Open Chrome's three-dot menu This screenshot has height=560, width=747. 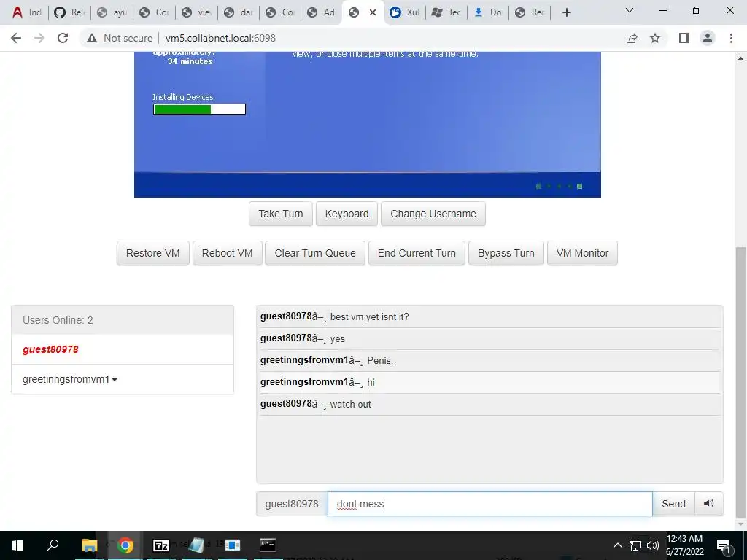pos(731,38)
